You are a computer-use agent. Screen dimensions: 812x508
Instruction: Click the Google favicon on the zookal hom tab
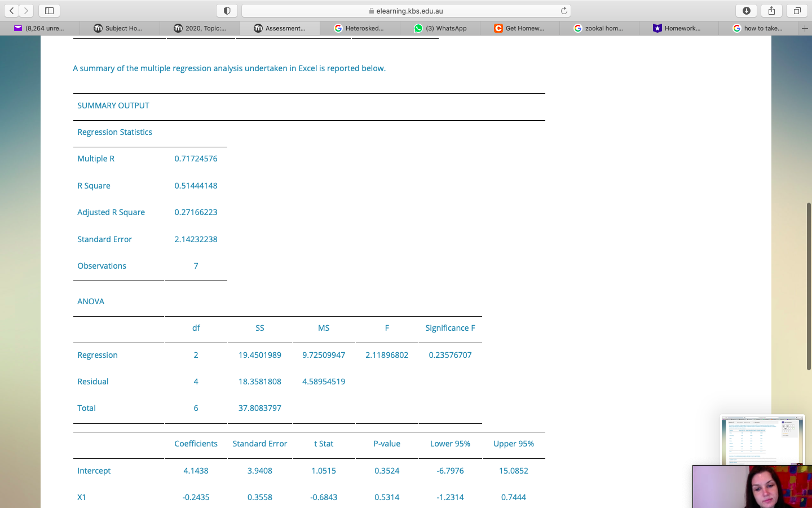(578, 28)
